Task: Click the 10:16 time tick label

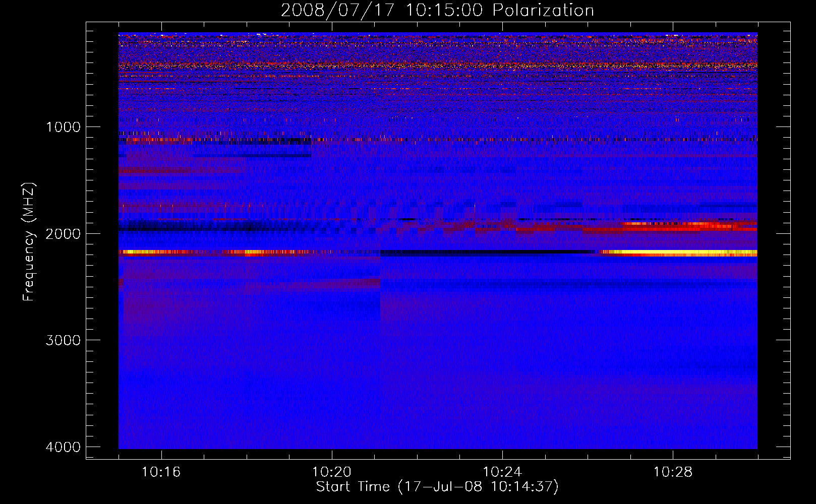Action: (x=161, y=472)
